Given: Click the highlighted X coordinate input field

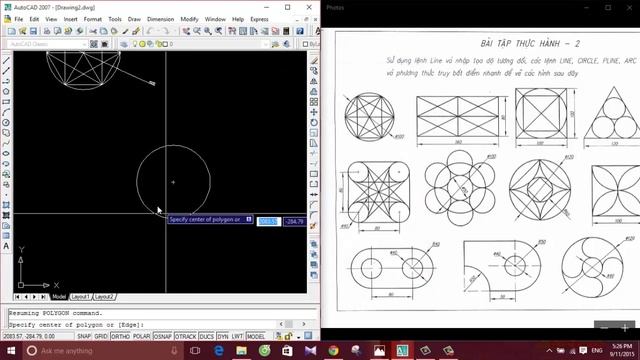Looking at the screenshot, I should coord(268,222).
